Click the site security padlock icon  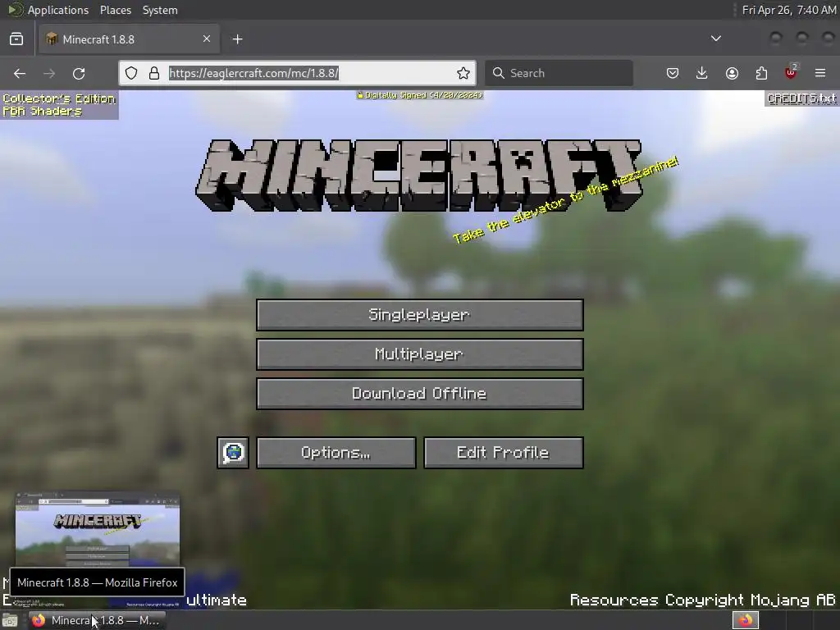click(154, 73)
